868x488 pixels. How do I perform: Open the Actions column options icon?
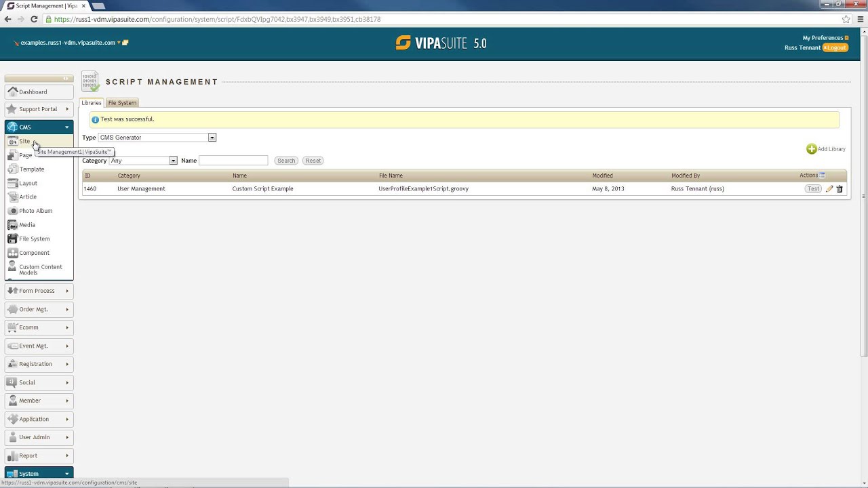[x=822, y=176]
